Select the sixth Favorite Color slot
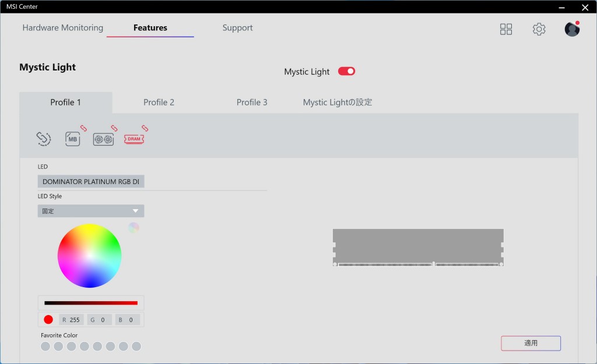 point(110,347)
